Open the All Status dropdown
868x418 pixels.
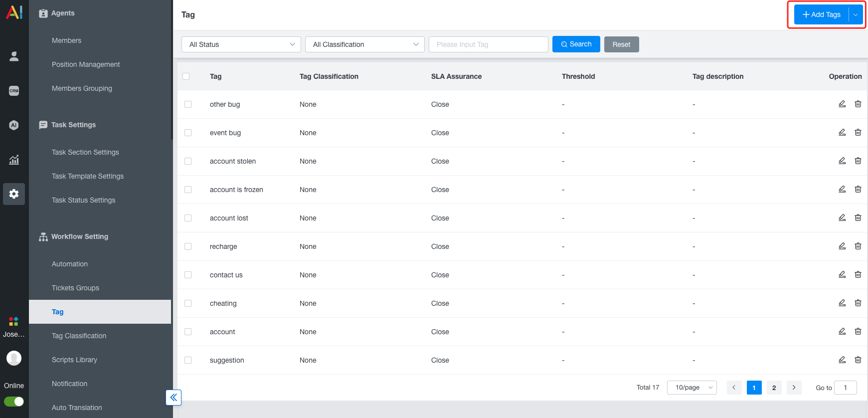pos(241,44)
